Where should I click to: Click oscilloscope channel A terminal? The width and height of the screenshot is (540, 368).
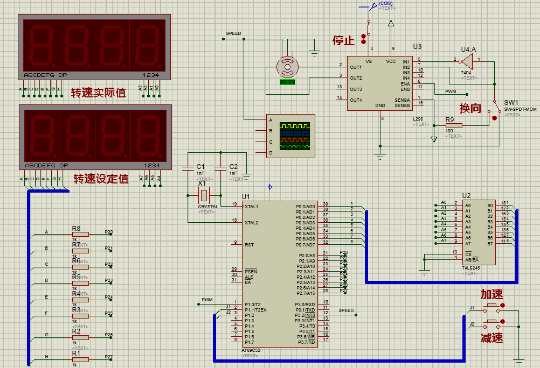(x=262, y=120)
